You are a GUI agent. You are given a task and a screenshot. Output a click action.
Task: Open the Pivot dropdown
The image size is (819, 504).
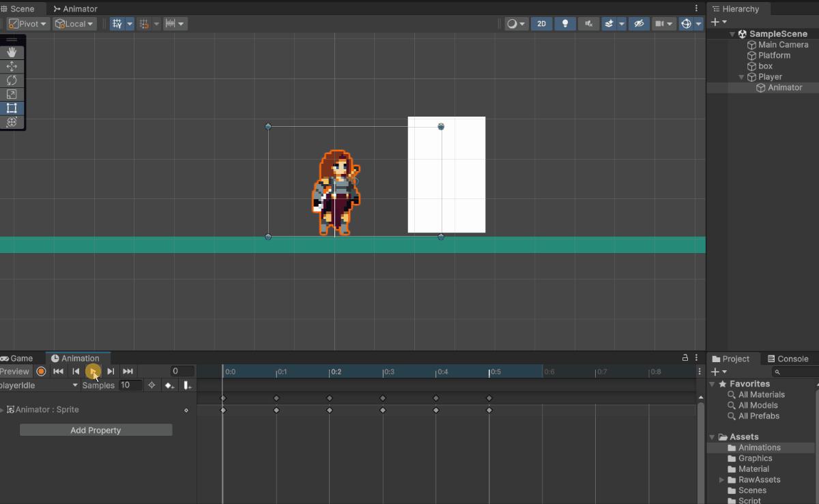[27, 23]
